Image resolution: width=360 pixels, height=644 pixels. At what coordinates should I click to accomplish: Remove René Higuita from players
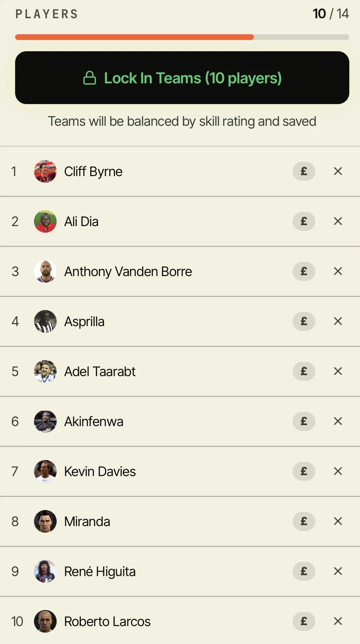[x=338, y=571]
